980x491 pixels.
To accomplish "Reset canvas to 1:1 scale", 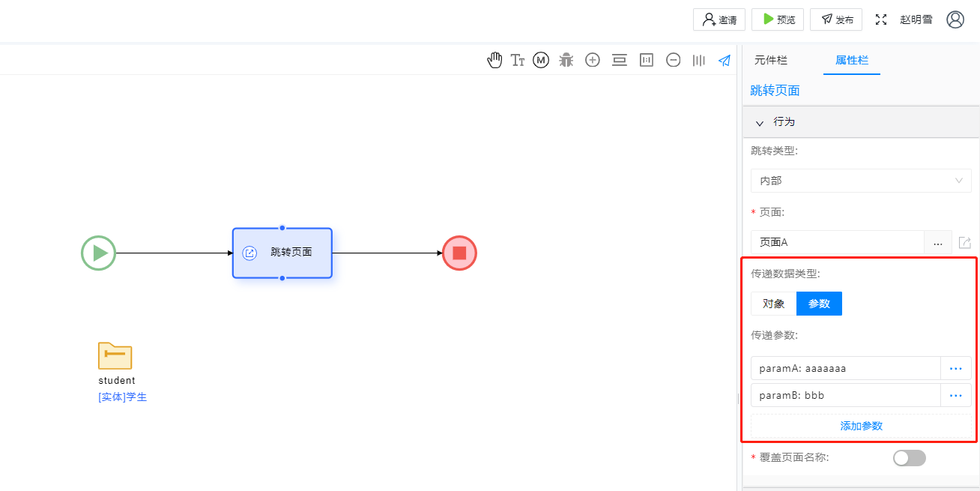I will pos(646,61).
